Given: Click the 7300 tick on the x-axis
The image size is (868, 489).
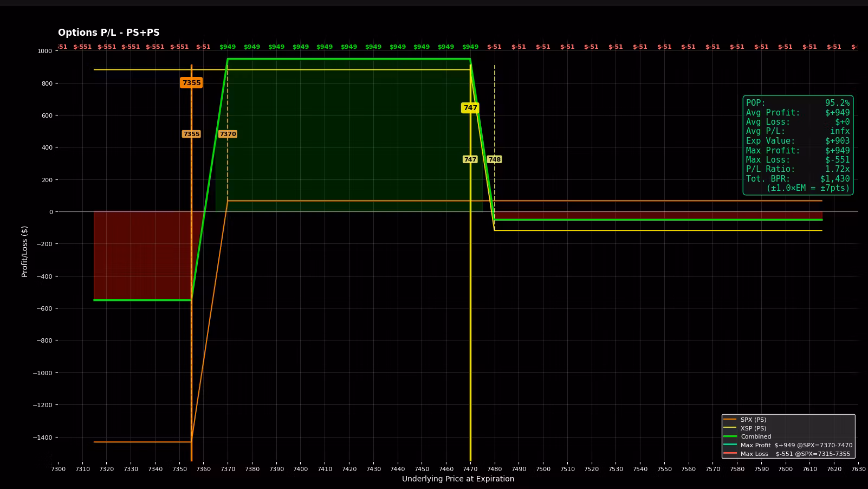Looking at the screenshot, I should click(58, 469).
